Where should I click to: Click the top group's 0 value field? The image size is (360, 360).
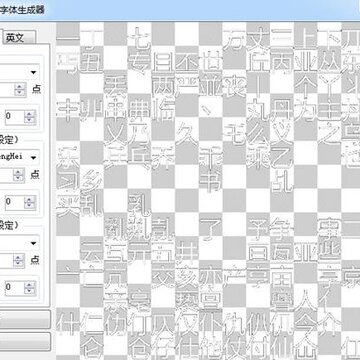click(15, 116)
